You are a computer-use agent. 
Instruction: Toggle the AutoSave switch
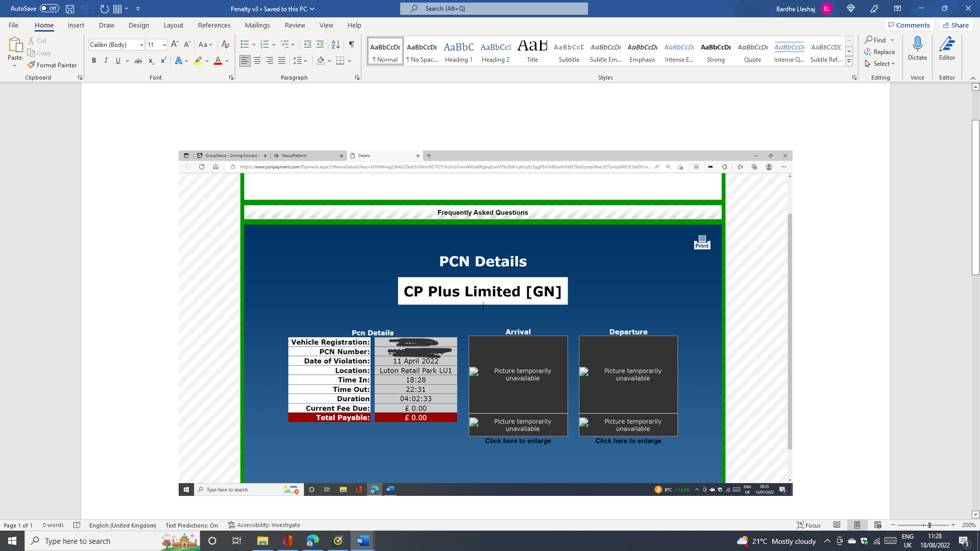coord(49,9)
